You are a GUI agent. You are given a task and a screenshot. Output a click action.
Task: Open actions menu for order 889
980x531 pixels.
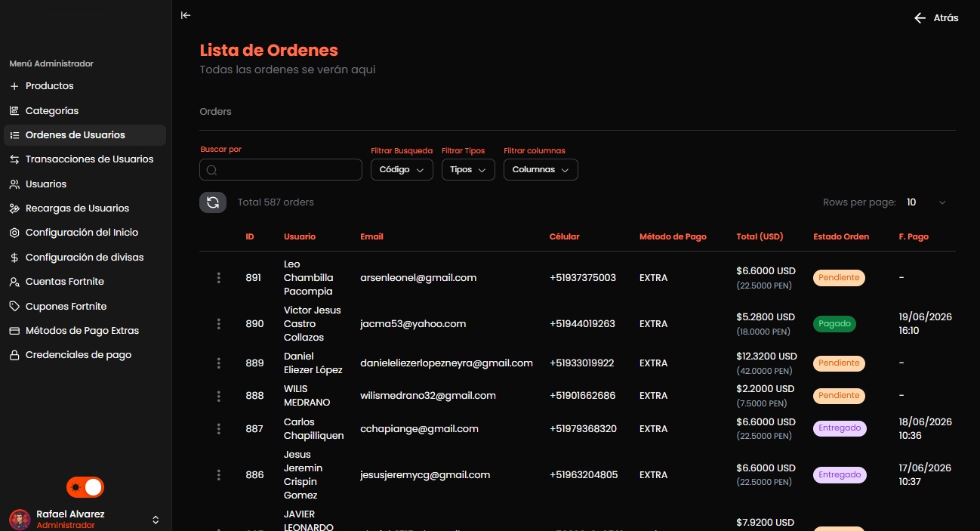click(x=219, y=363)
